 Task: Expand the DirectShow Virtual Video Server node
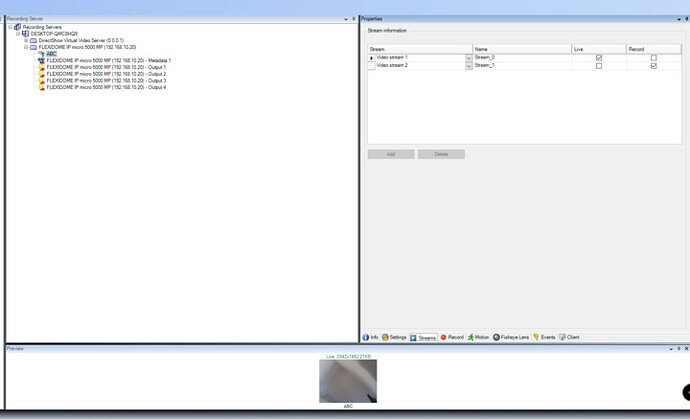pyautogui.click(x=26, y=40)
